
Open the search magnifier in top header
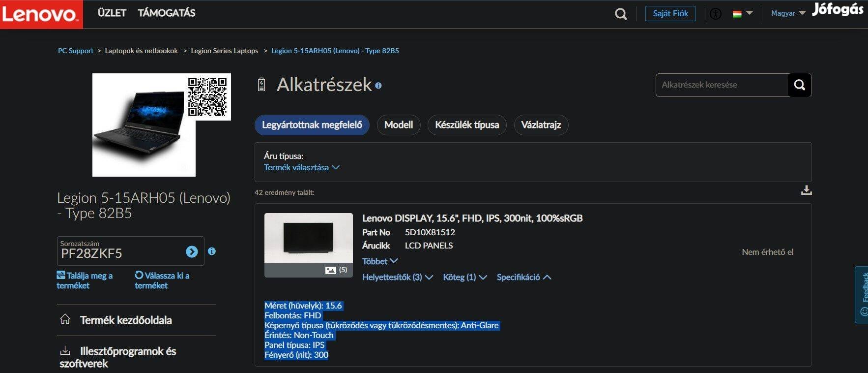pos(621,14)
